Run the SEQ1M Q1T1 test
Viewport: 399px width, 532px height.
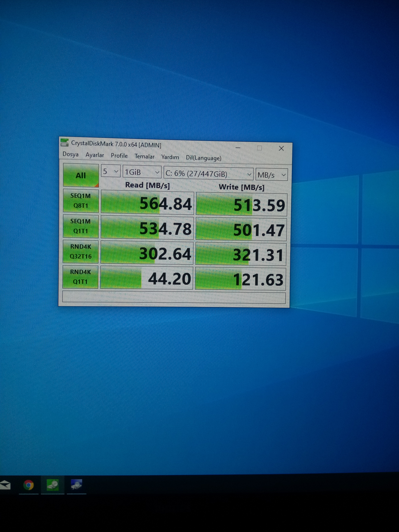point(81,226)
